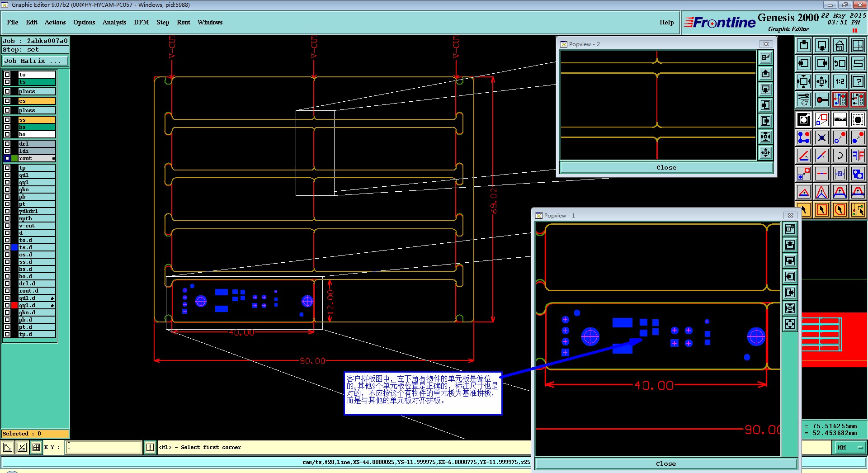Click the grid snap icon in bottom bar
The height and width of the screenshot is (473, 868).
(36, 447)
